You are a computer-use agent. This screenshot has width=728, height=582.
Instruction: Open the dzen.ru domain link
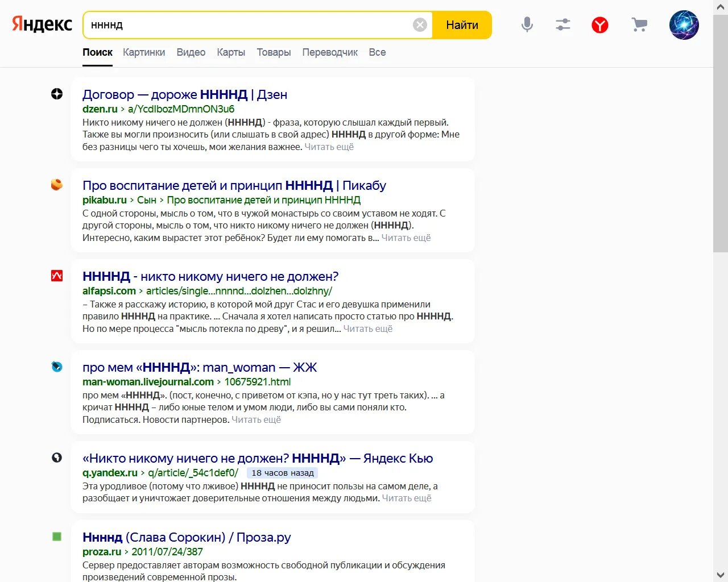pyautogui.click(x=100, y=109)
